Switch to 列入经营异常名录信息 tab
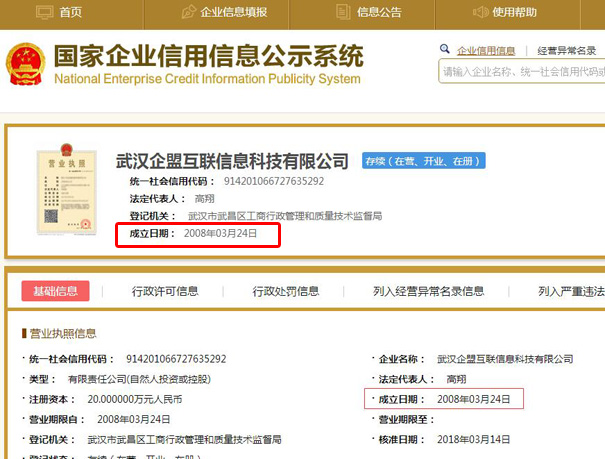This screenshot has height=459, width=605. pos(428,291)
